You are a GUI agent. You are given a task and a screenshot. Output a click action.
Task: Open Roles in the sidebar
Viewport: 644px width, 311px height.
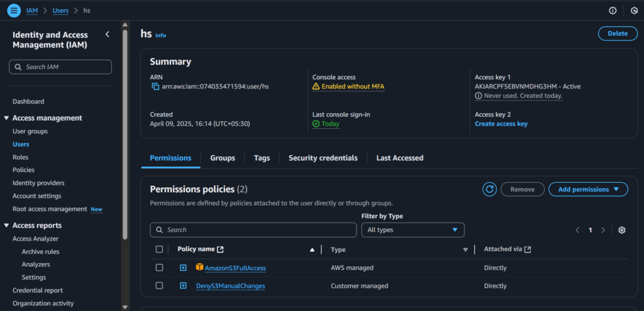pyautogui.click(x=21, y=157)
